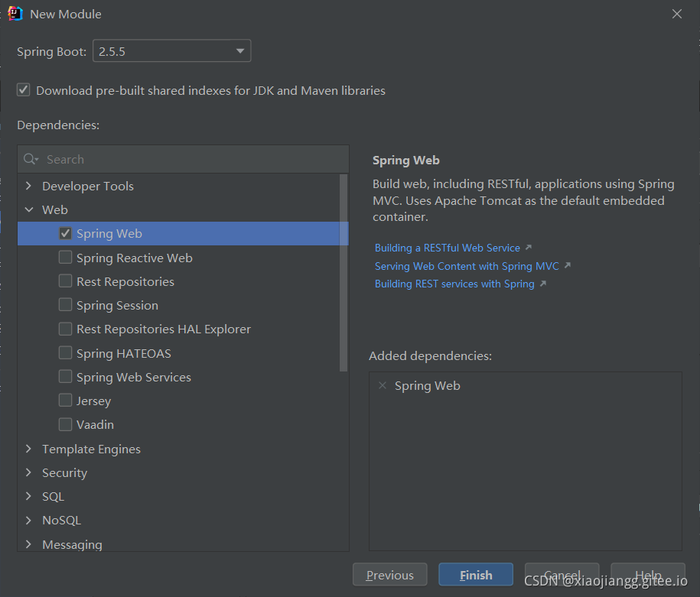
Task: Click the Previous button
Action: tap(389, 575)
